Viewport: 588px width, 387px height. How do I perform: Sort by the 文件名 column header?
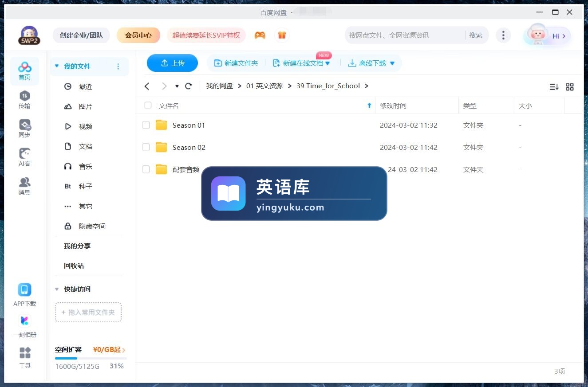[169, 106]
